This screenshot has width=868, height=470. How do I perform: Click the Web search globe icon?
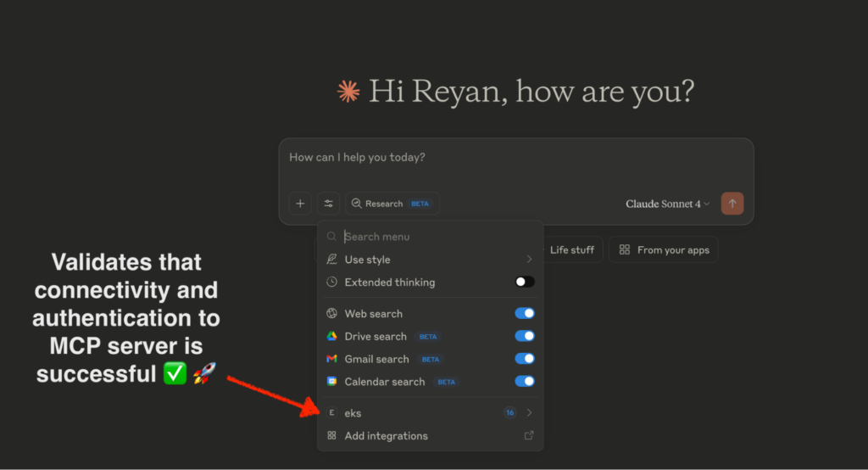pos(331,313)
